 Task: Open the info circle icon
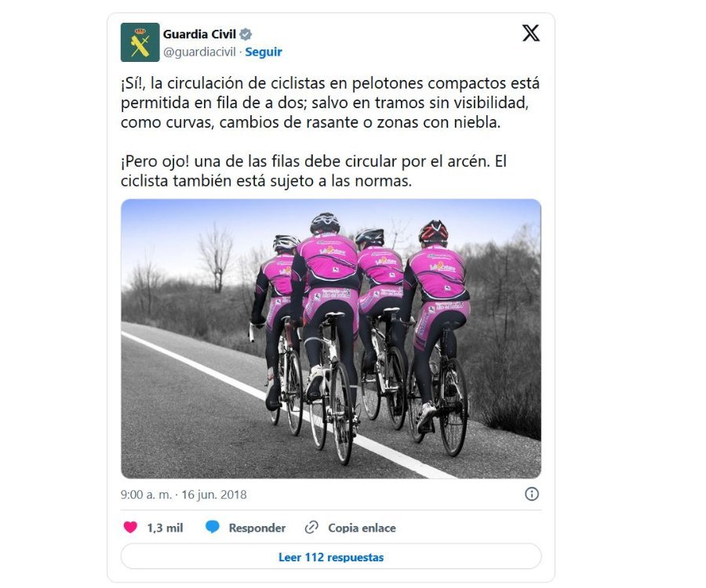point(532,494)
